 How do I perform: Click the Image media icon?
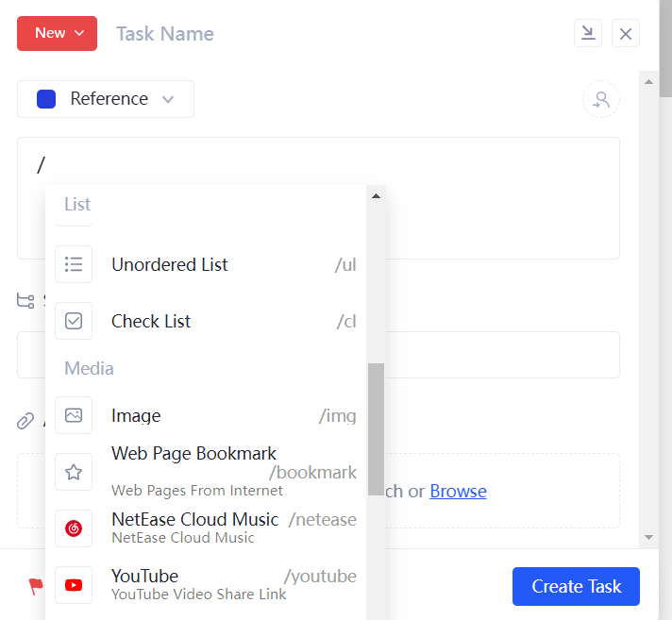pyautogui.click(x=74, y=415)
